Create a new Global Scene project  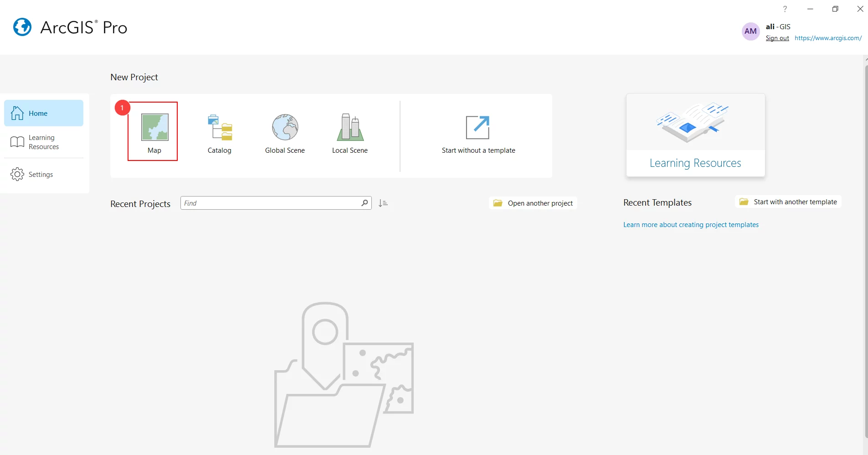point(285,134)
